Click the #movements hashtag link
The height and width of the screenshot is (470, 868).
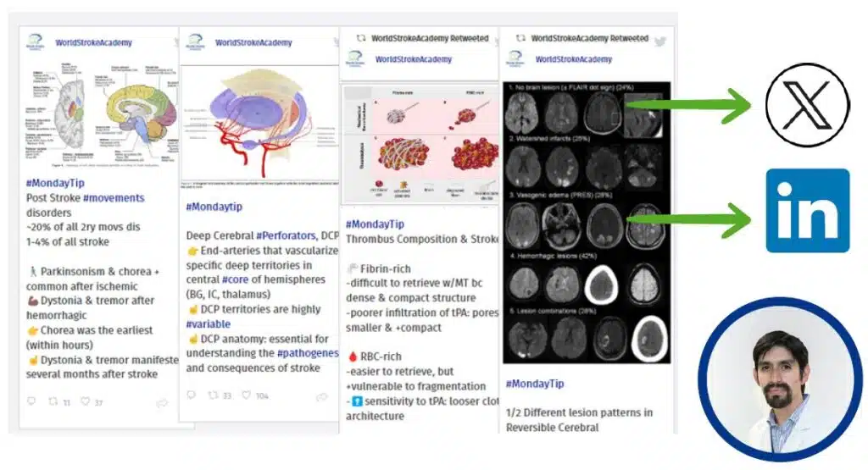click(114, 198)
